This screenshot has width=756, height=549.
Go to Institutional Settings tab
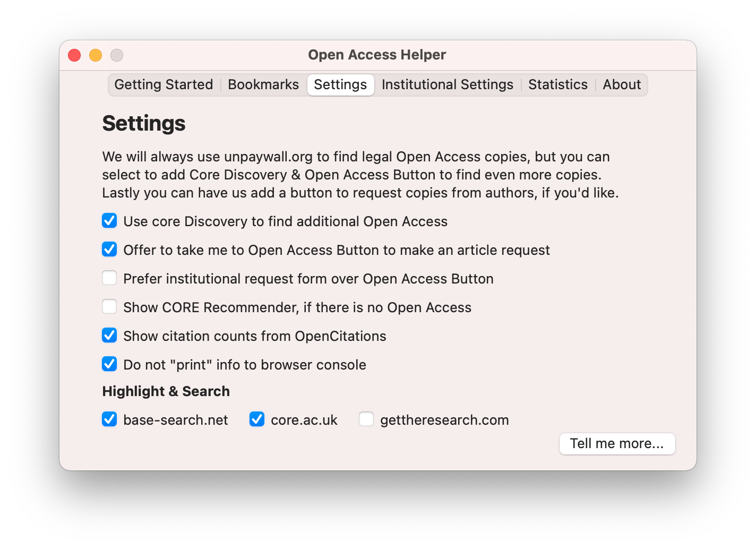(448, 84)
